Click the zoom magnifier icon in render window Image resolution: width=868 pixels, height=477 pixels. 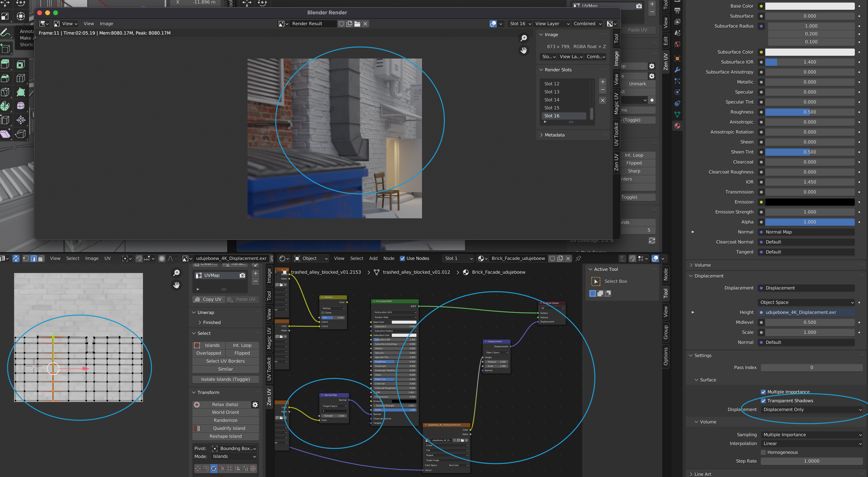[x=524, y=38]
